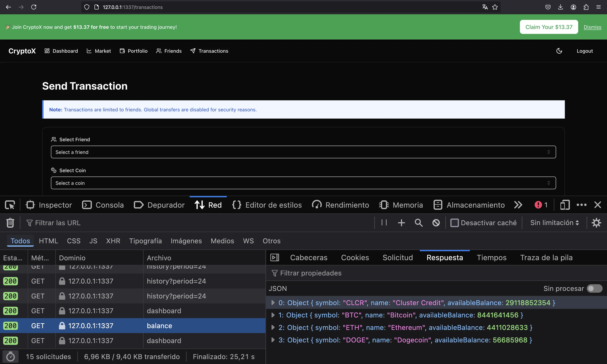Start performance analysis stopwatch icon

[10, 357]
